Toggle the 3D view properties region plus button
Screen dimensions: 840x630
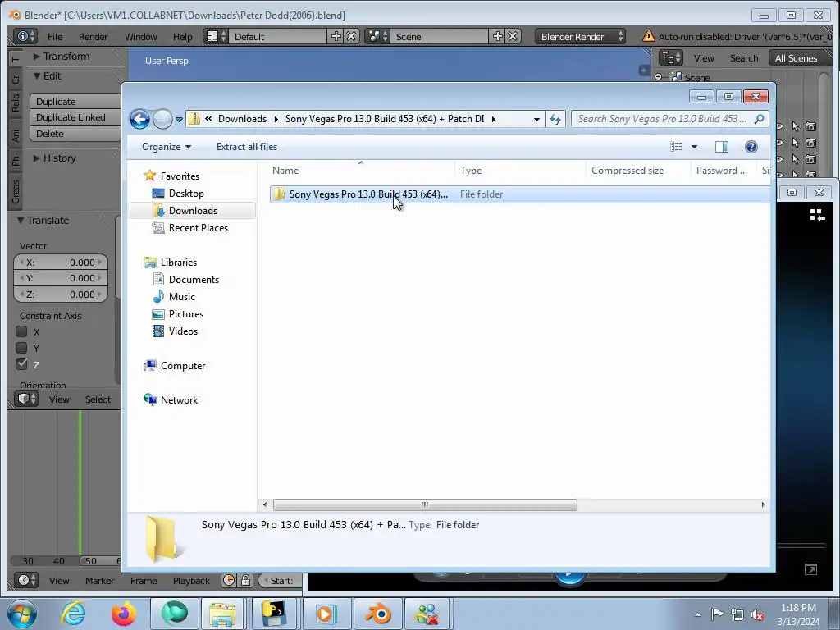click(x=643, y=71)
